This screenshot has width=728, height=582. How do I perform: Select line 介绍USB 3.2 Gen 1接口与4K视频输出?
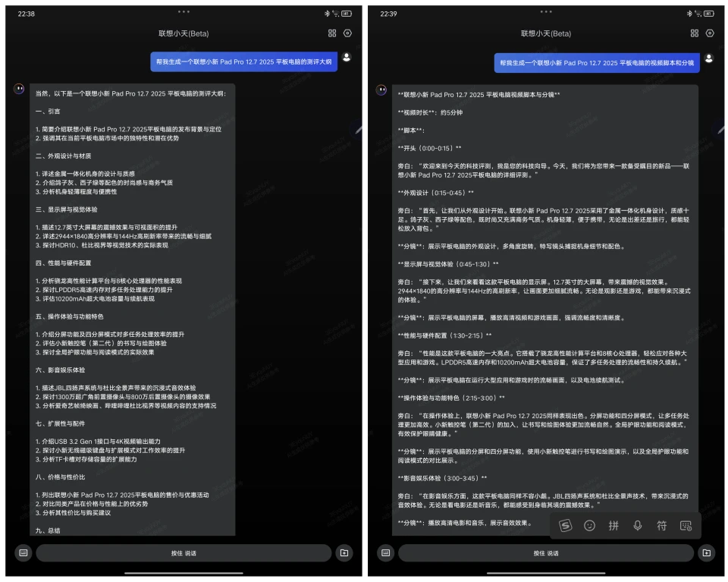coord(98,442)
